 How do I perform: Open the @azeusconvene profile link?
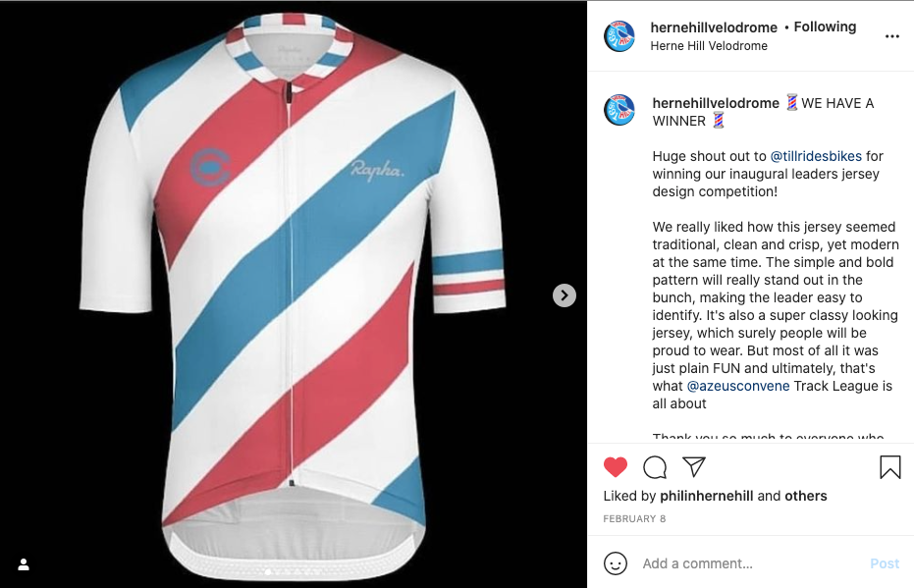pos(738,386)
